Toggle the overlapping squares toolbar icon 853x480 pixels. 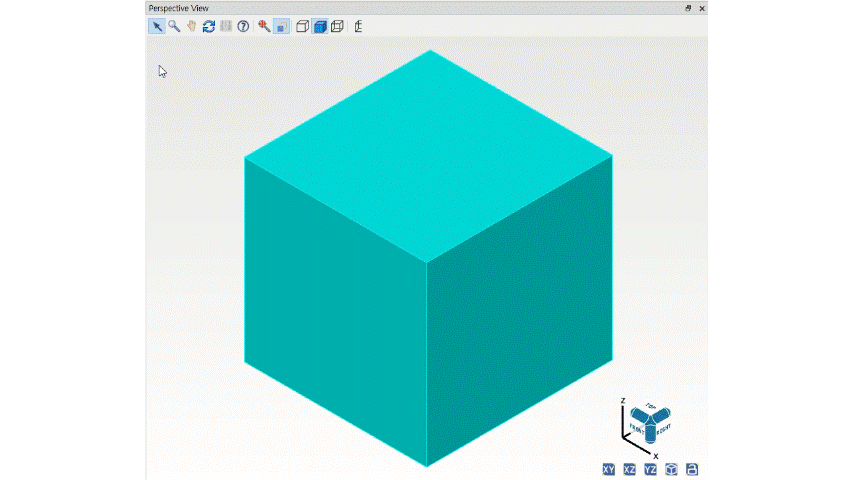pyautogui.click(x=281, y=26)
